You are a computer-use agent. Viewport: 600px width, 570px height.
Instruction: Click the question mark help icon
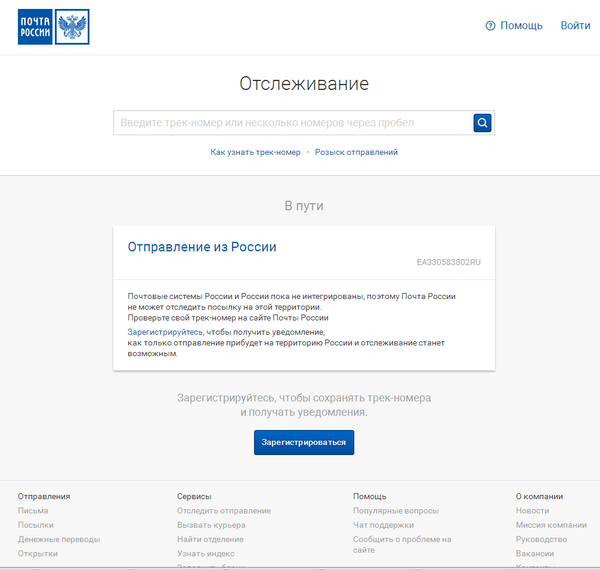pyautogui.click(x=490, y=26)
